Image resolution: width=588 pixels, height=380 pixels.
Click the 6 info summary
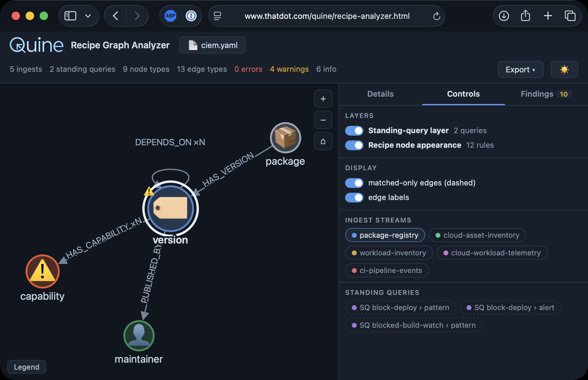point(327,69)
